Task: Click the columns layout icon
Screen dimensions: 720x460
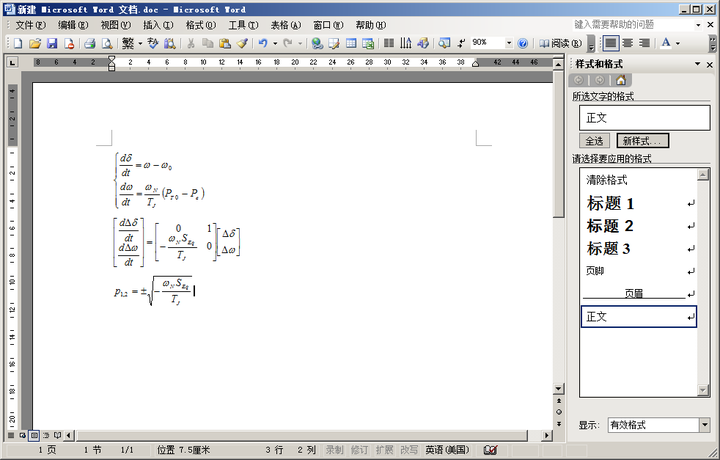Action: (x=388, y=43)
